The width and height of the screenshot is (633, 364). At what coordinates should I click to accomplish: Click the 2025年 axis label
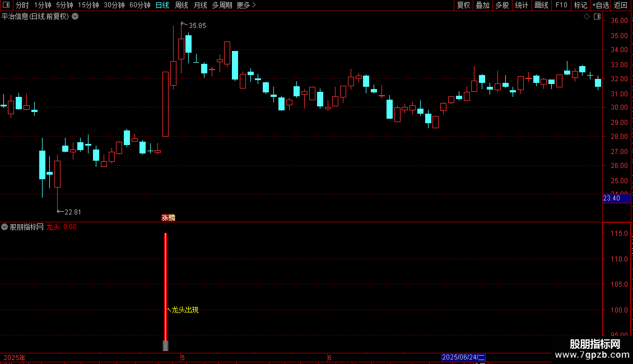click(x=15, y=357)
